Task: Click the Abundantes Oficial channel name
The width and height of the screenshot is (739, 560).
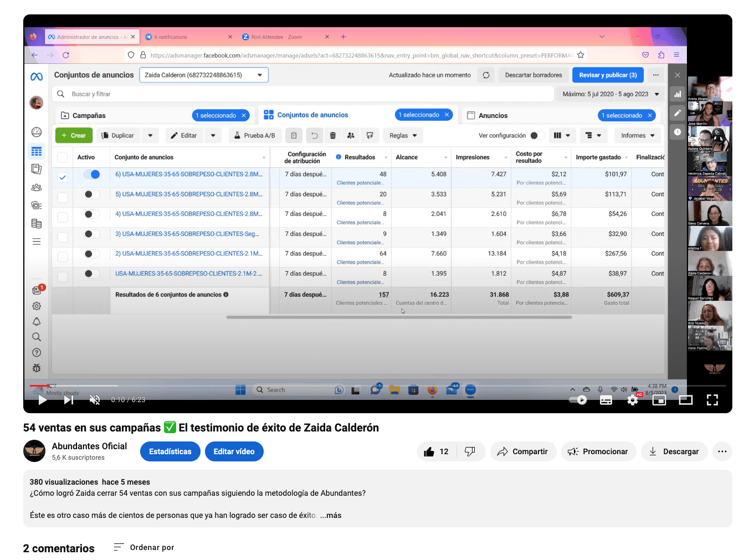Action: tap(89, 446)
